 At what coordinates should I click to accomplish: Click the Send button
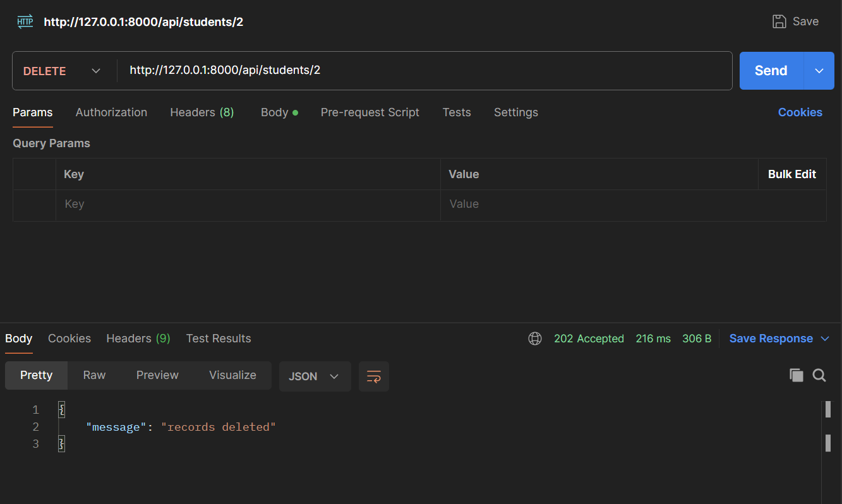click(771, 70)
